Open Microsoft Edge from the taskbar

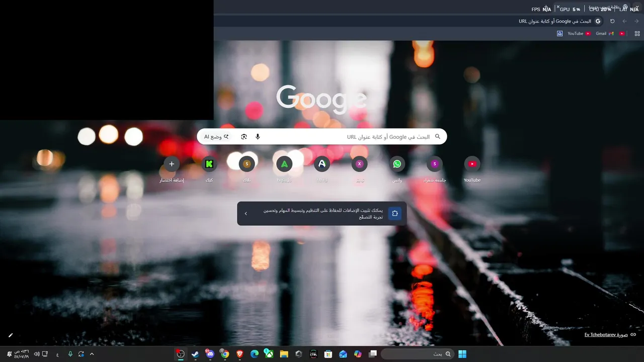pyautogui.click(x=255, y=354)
